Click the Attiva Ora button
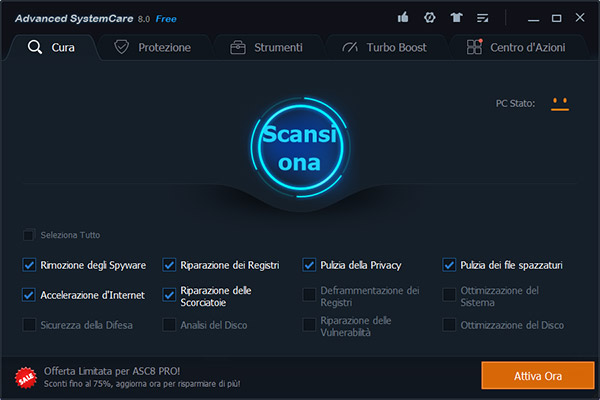The height and width of the screenshot is (400, 600). click(x=538, y=376)
